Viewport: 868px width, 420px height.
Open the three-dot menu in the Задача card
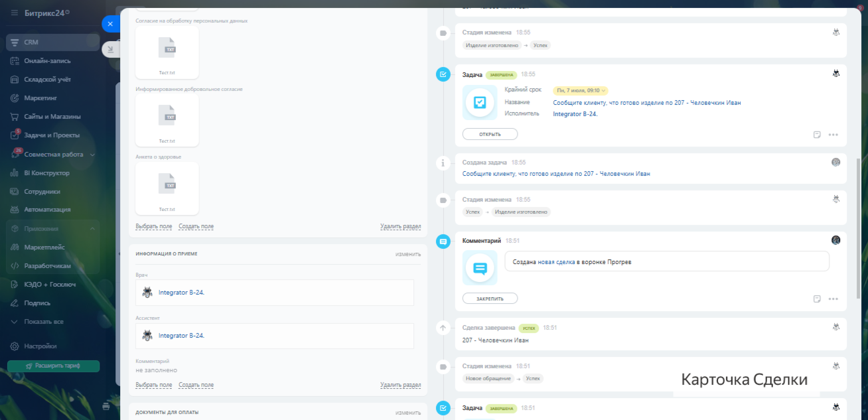[x=833, y=135]
